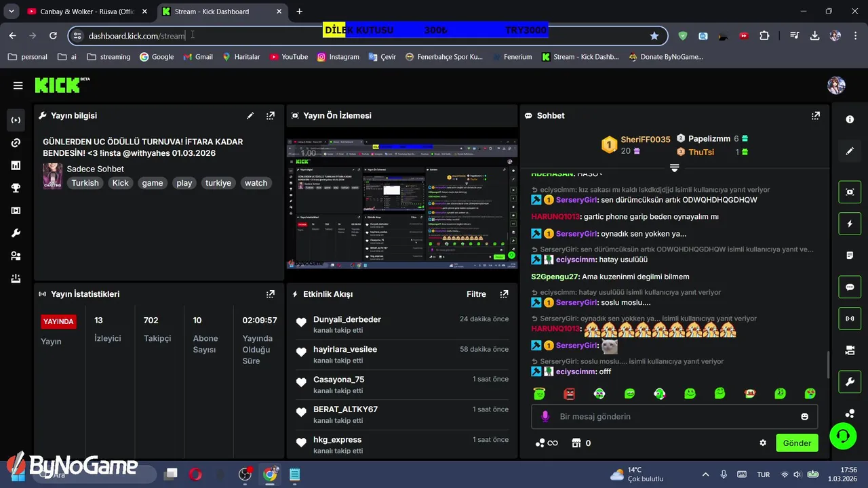Open the Opera browser from taskbar

point(195,474)
